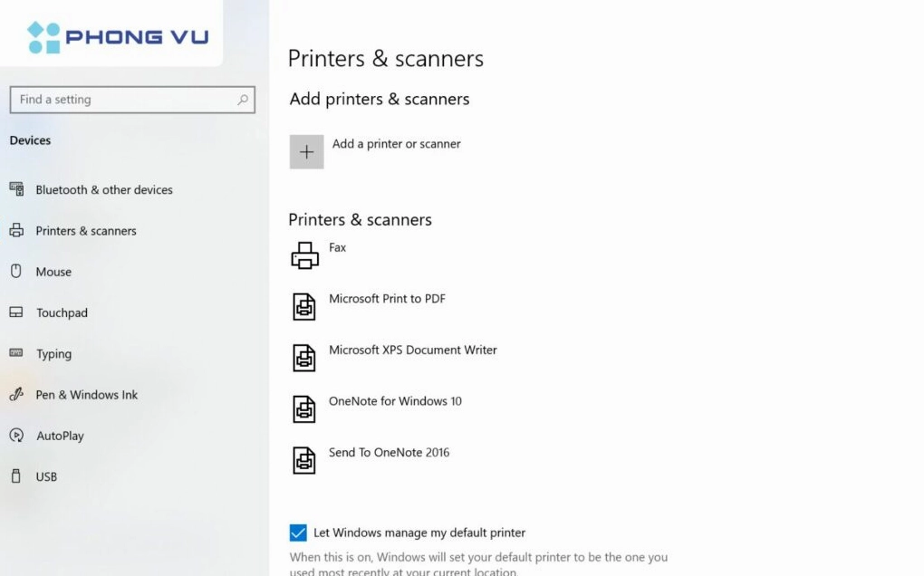Viewport: 924px width, 576px height.
Task: Click the AutoPlay icon in sidebar
Action: 15,435
